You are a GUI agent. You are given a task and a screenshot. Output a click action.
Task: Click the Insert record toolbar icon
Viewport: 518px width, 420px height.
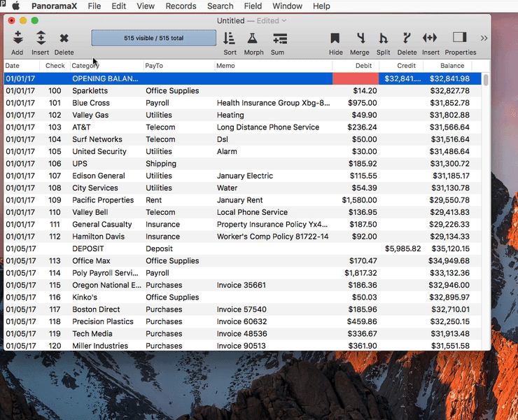pyautogui.click(x=41, y=38)
